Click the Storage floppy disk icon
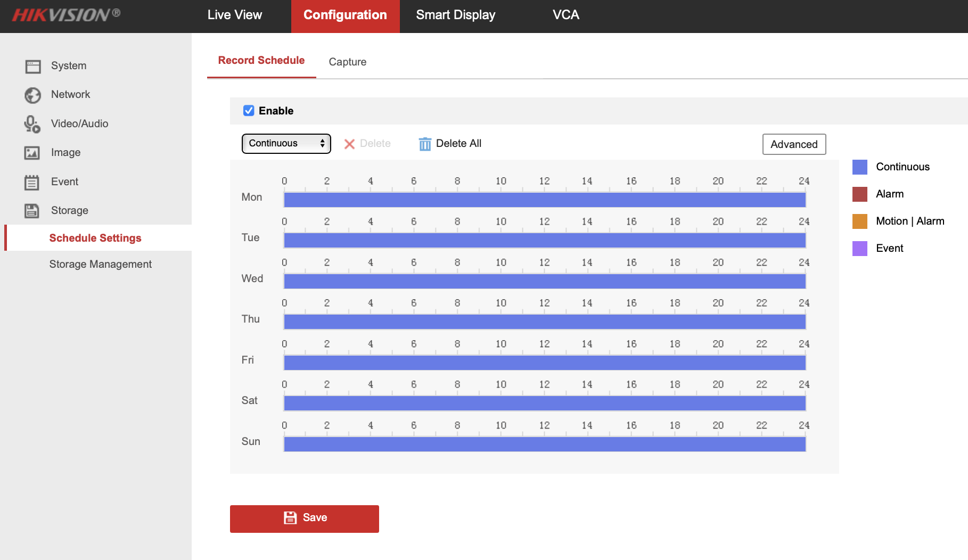This screenshot has width=968, height=560. coord(32,211)
